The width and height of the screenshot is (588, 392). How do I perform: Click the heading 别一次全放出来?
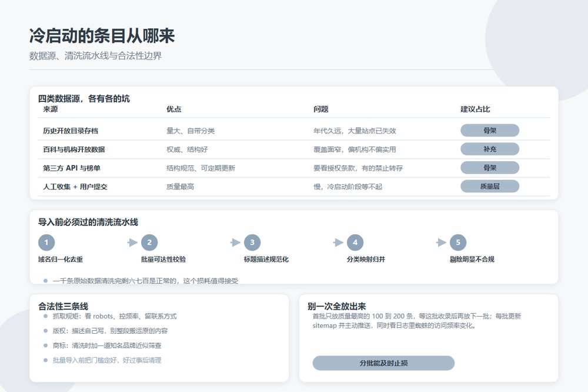click(336, 307)
